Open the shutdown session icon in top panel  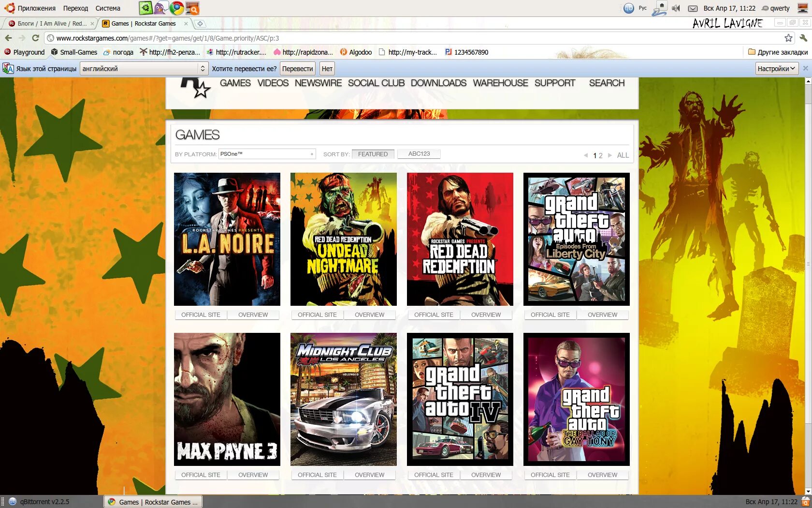(x=802, y=8)
